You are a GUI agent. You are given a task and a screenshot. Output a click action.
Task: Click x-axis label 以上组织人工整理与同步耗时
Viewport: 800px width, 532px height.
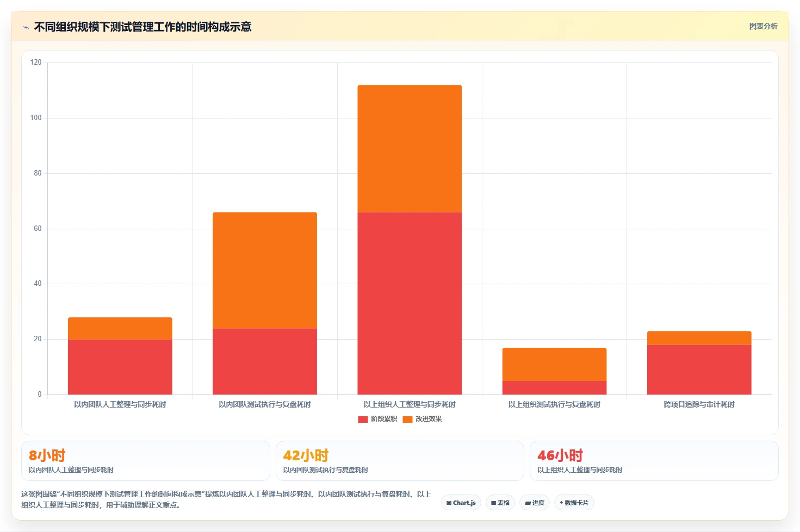[410, 404]
